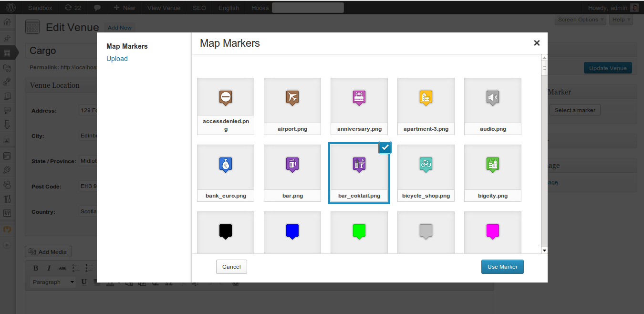The image size is (644, 314).
Task: Switch to the Upload tab
Action: coord(117,59)
